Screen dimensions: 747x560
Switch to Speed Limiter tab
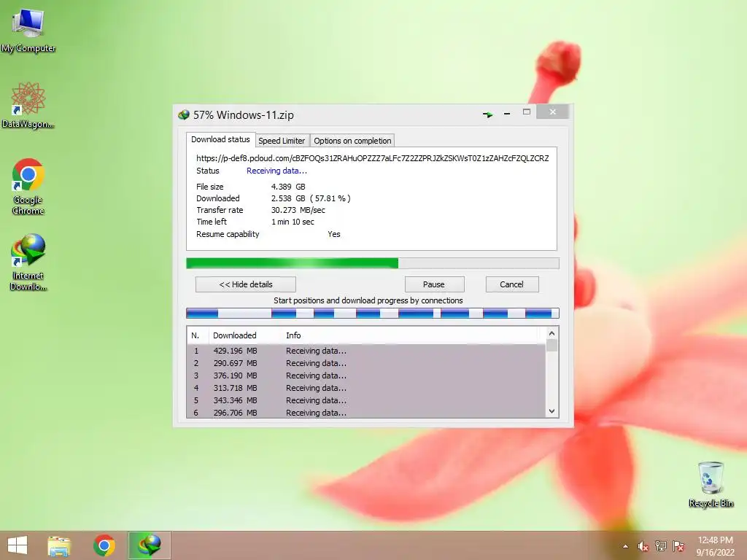(x=282, y=141)
